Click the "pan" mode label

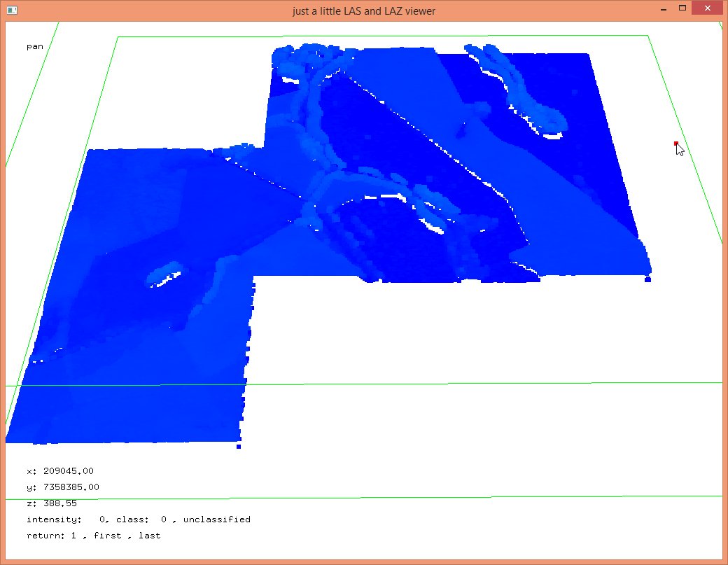(x=34, y=46)
